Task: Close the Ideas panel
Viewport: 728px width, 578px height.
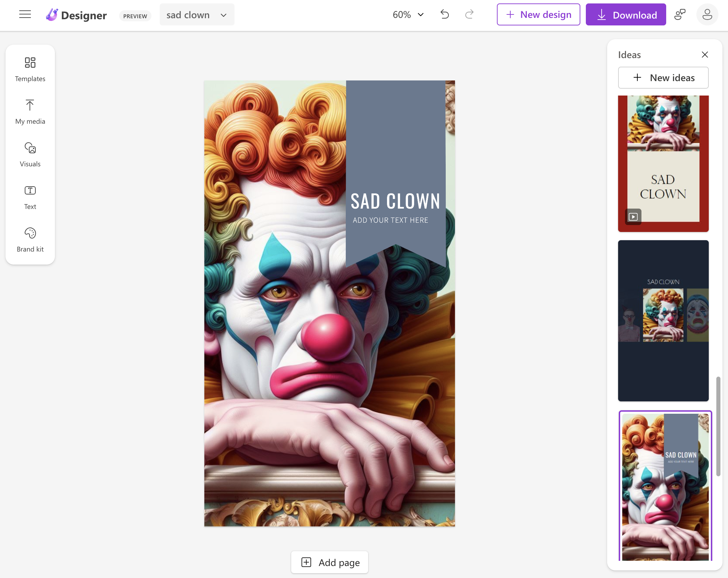Action: (x=705, y=55)
